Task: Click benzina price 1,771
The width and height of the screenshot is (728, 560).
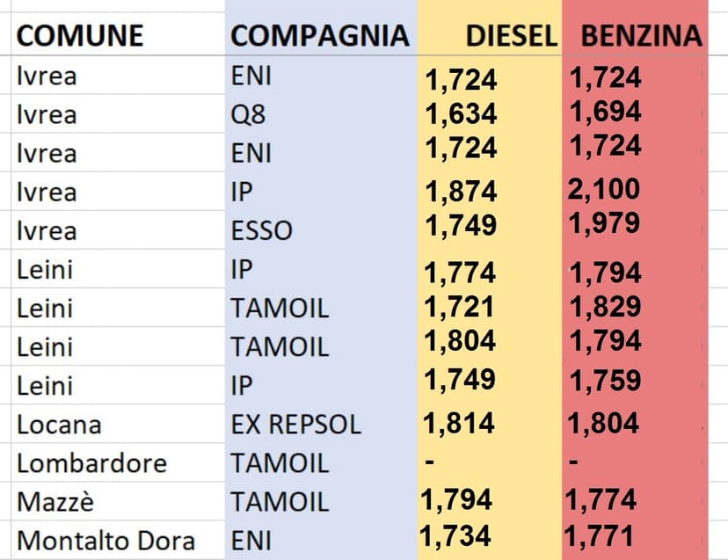Action: point(600,535)
